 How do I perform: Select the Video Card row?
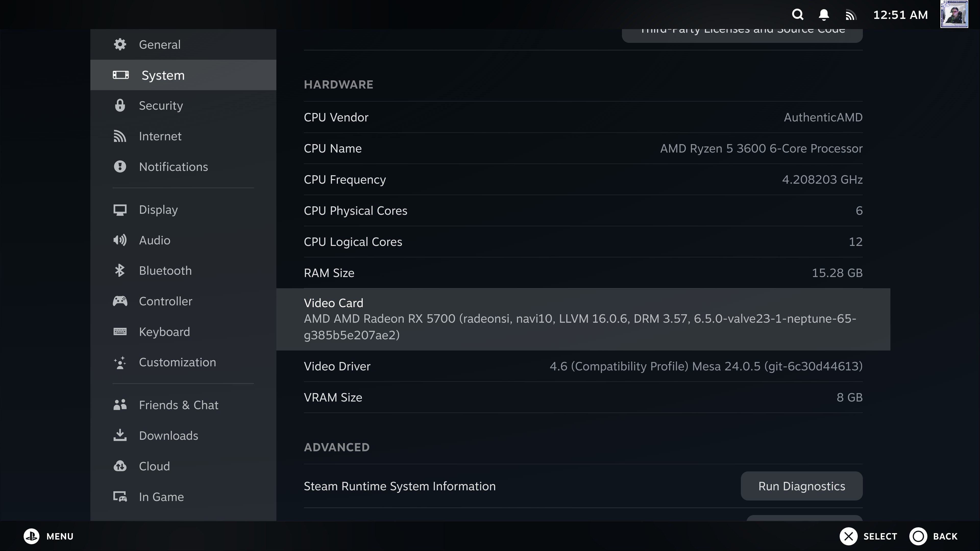pos(583,319)
